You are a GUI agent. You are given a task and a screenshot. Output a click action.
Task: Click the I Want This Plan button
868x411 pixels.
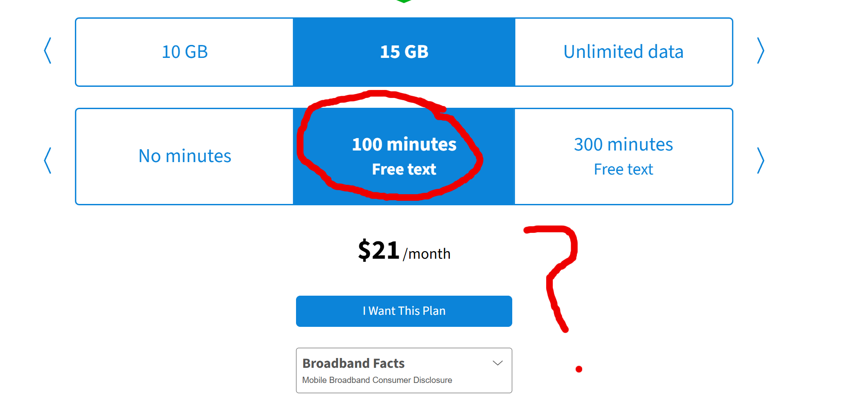(404, 311)
